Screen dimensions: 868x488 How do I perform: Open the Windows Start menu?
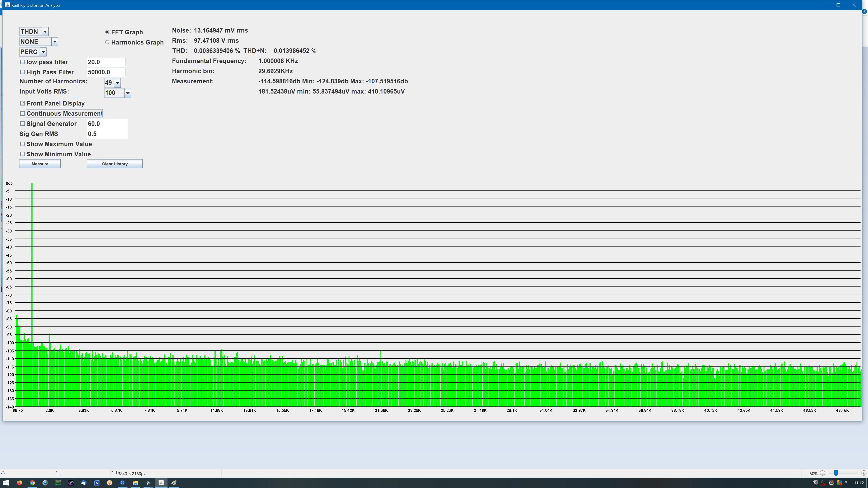click(x=6, y=483)
